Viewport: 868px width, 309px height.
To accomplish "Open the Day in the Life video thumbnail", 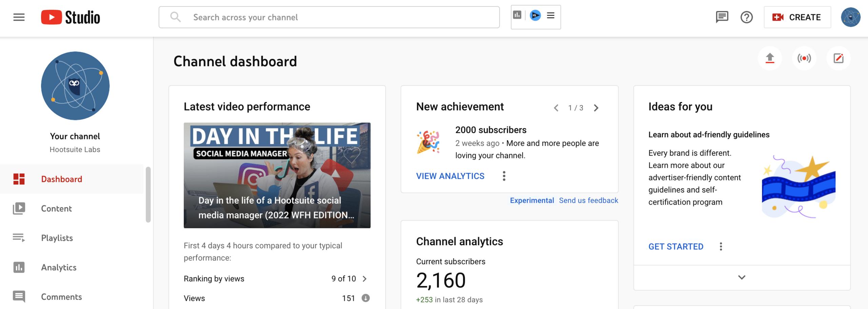I will (x=277, y=175).
